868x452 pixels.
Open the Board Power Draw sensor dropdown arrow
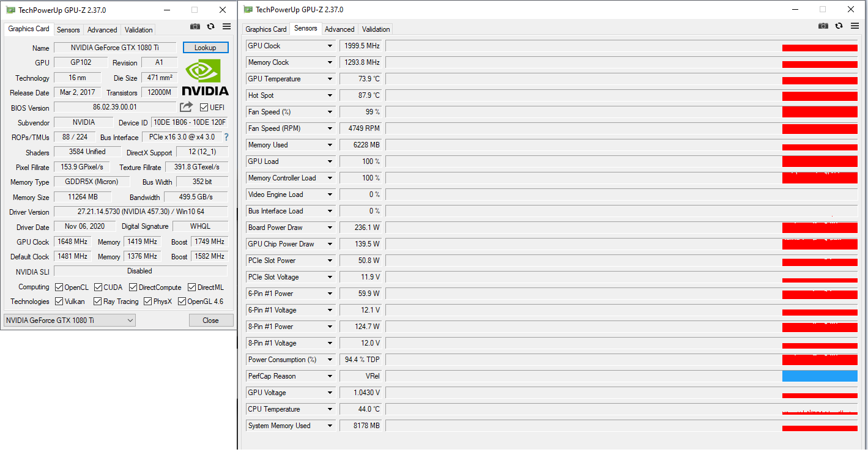330,228
